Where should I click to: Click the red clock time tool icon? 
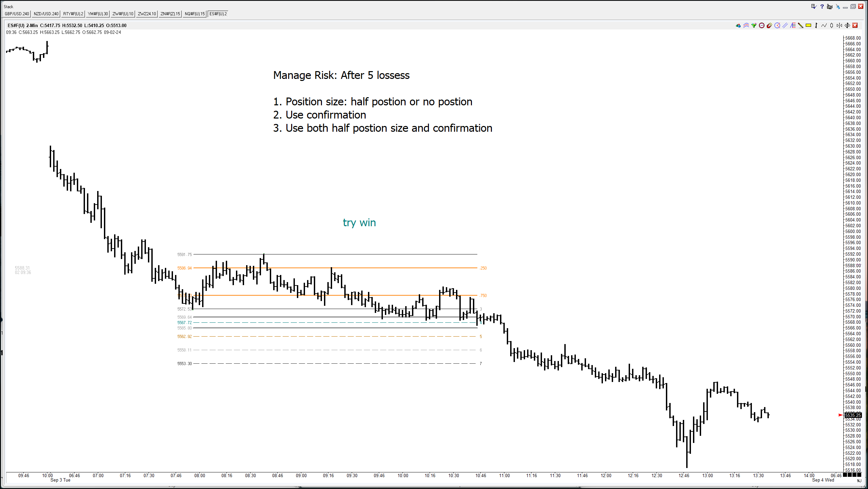click(x=762, y=25)
